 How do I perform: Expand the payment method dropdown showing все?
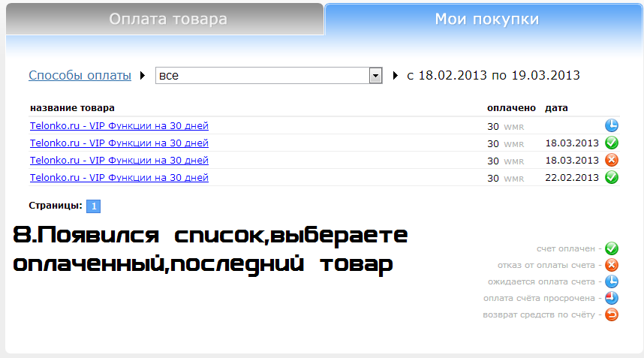(269, 76)
